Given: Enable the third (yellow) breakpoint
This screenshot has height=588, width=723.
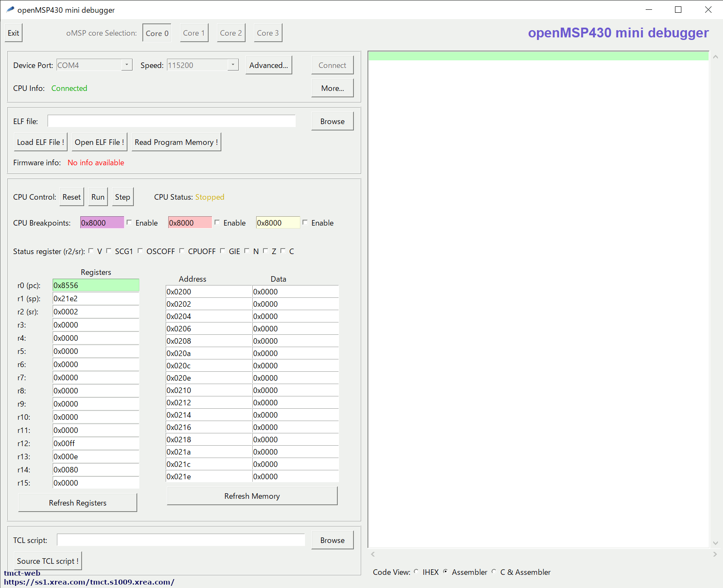Looking at the screenshot, I should click(x=305, y=222).
